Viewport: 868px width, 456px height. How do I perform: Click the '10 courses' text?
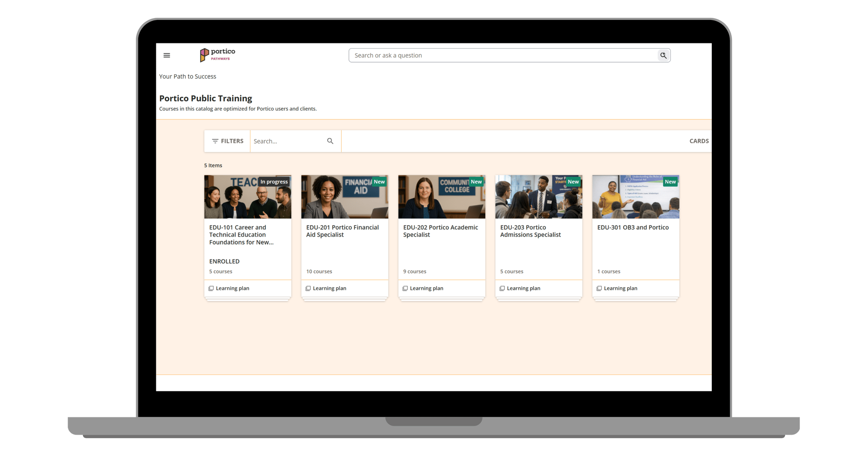[319, 271]
